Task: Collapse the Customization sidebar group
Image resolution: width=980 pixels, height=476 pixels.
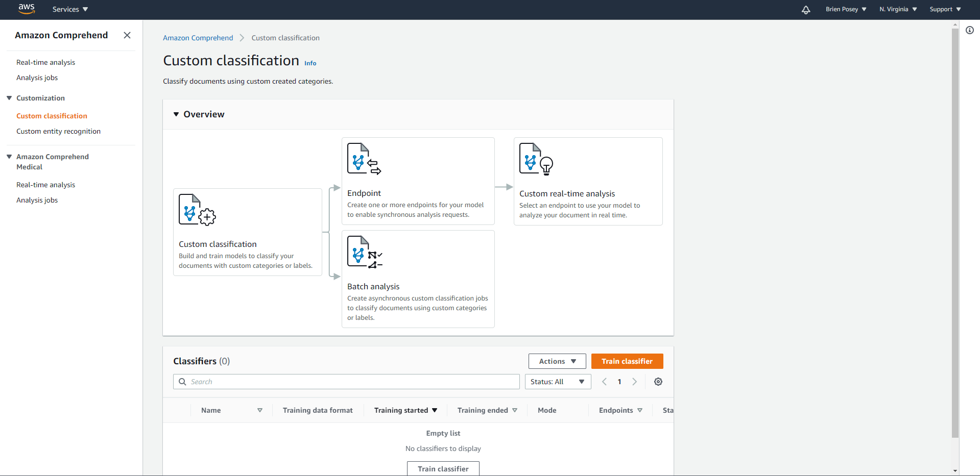Action: pos(9,98)
